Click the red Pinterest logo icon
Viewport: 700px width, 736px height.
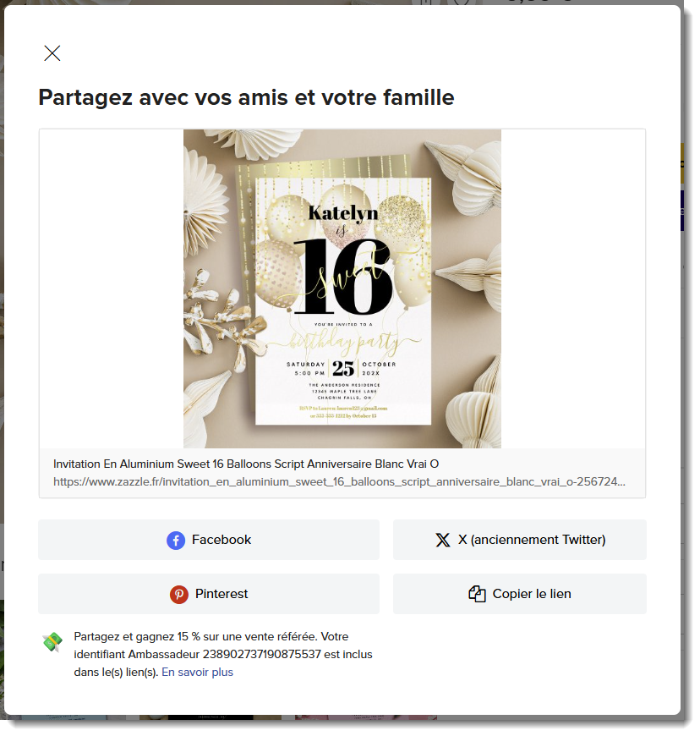click(x=178, y=594)
